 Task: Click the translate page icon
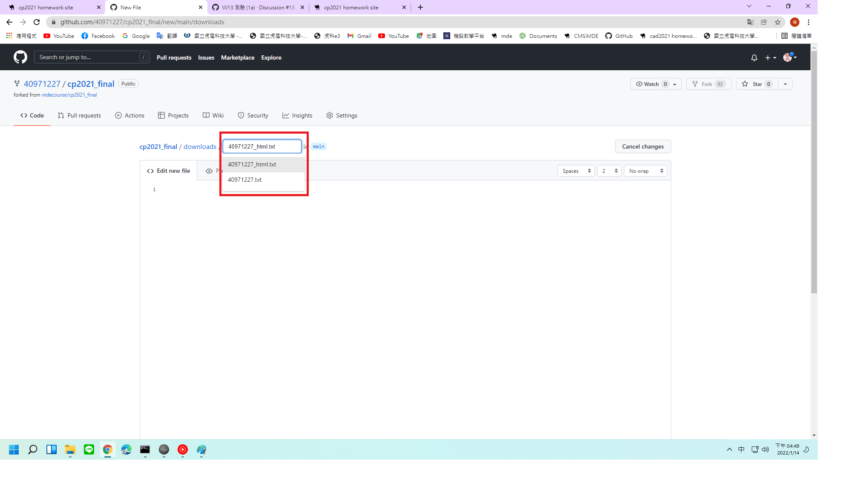(750, 22)
